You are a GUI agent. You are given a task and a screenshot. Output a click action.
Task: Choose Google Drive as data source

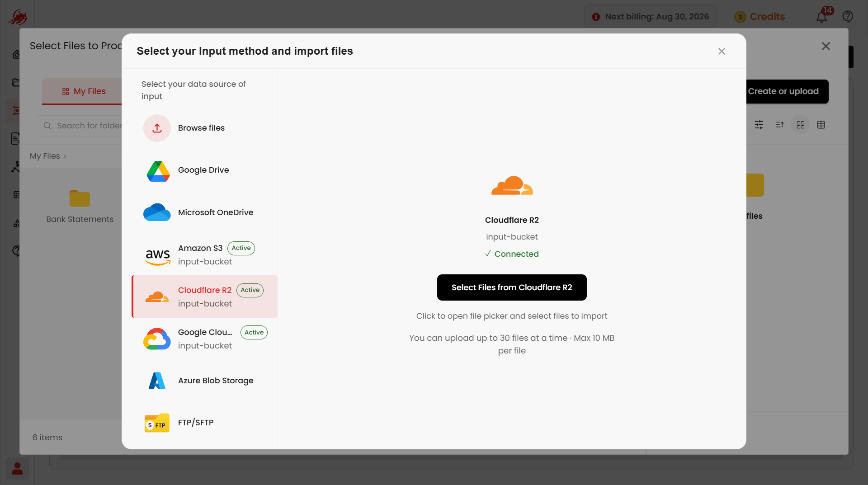(205, 170)
